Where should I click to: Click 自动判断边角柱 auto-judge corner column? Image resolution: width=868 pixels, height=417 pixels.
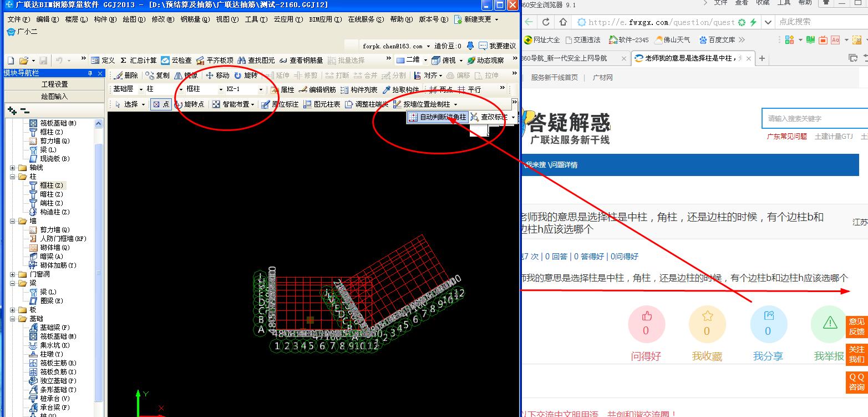click(437, 117)
